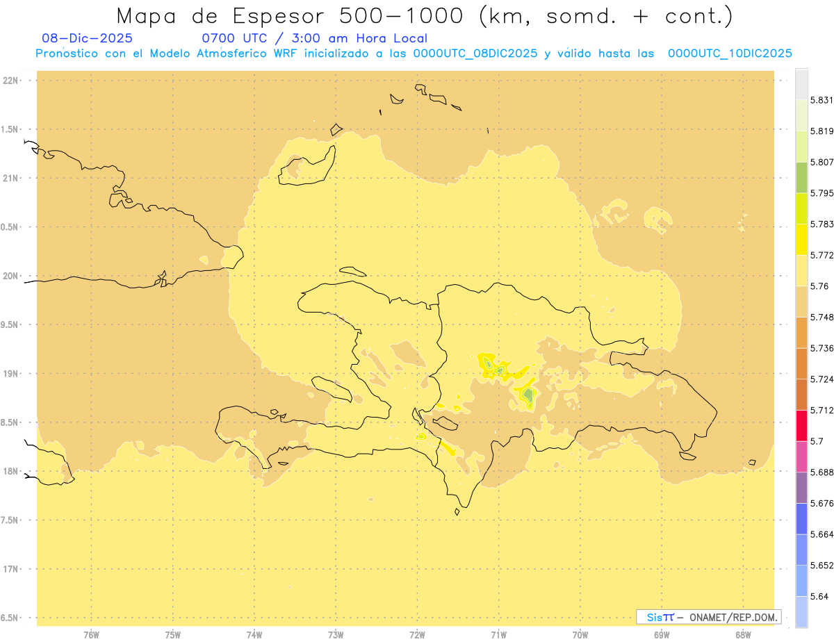Pick the pink swatch between 5.7 and 5.688

pos(801,456)
